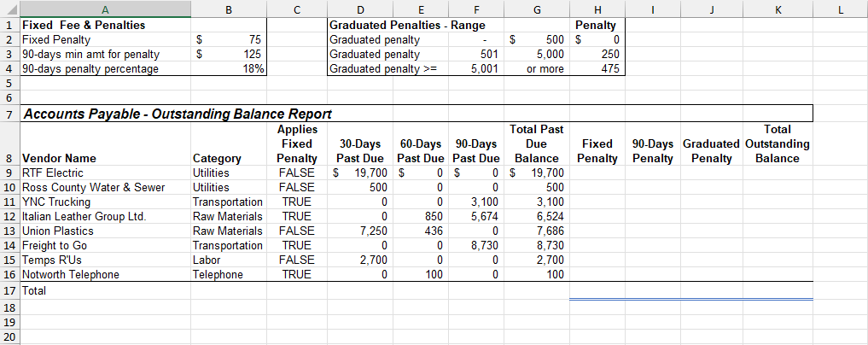Select 'Graduated Penalties - Range' heading
Screen dimensions: 868x345
(x=407, y=26)
